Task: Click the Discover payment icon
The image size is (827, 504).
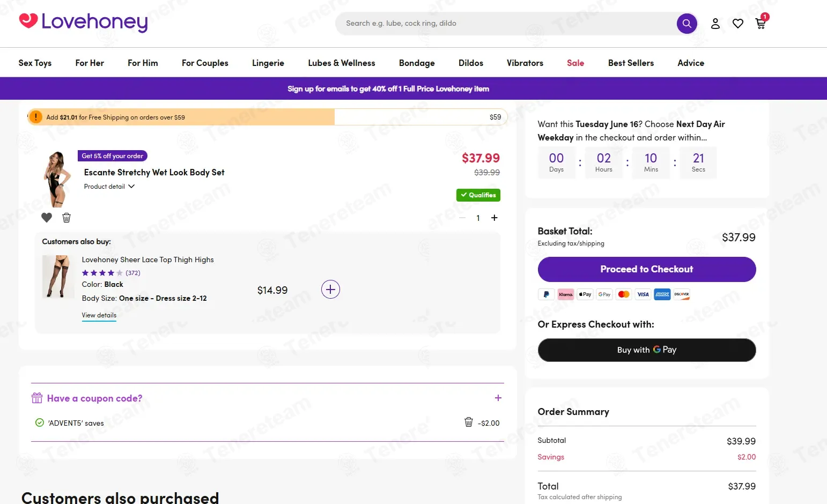Action: [682, 294]
